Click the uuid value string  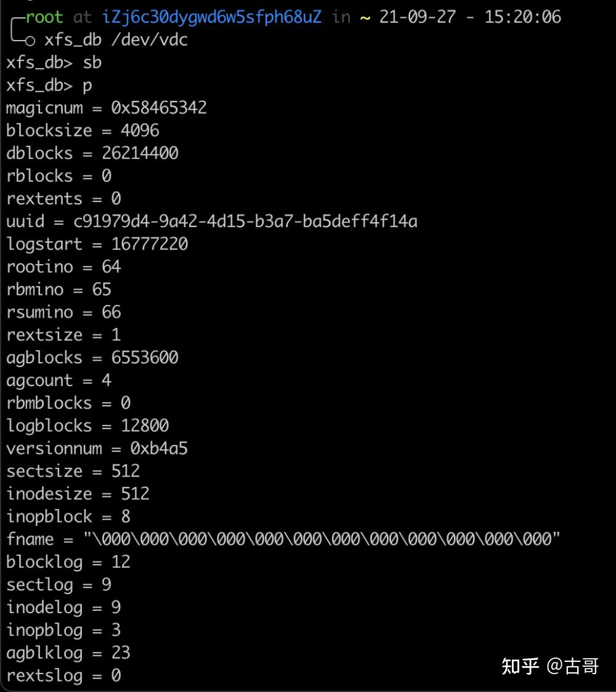246,221
